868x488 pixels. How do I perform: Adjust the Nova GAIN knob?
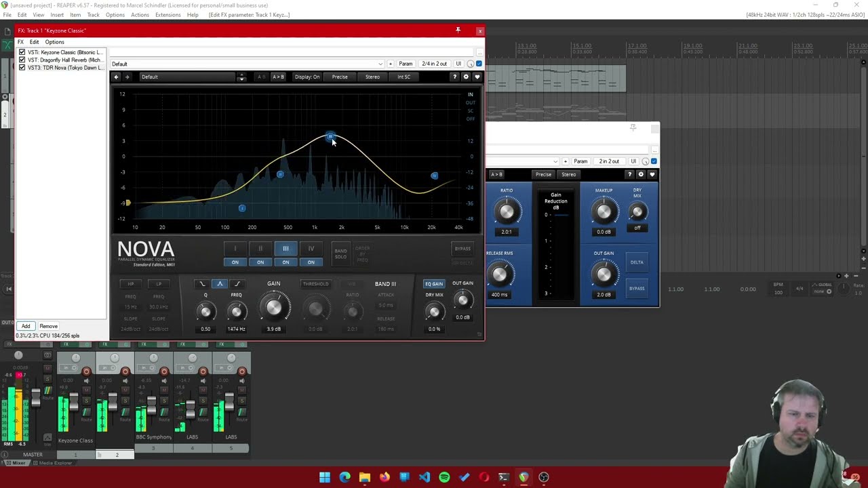274,308
